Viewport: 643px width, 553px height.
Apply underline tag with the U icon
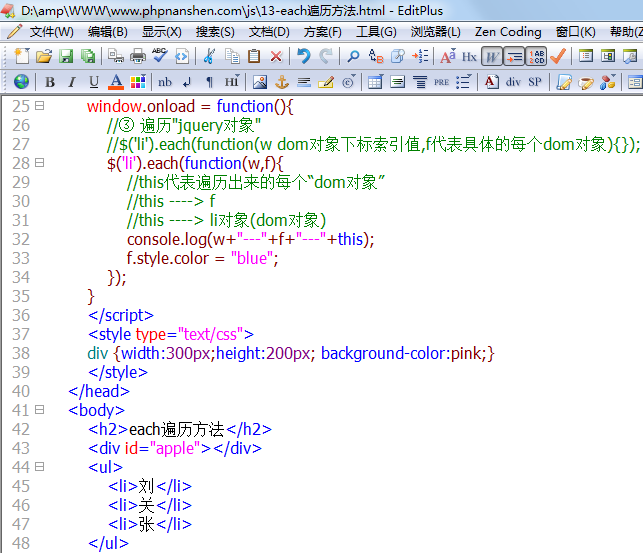tap(94, 82)
